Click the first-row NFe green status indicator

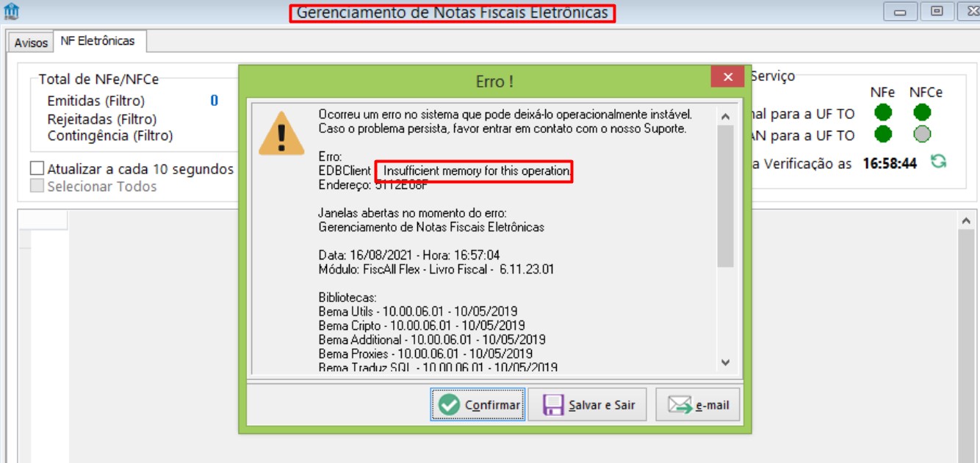click(x=882, y=112)
